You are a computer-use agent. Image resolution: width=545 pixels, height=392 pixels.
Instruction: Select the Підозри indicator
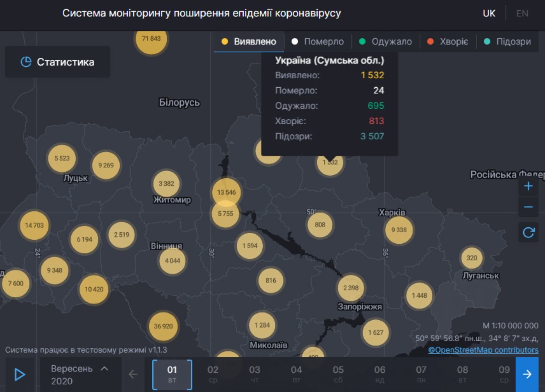(508, 41)
